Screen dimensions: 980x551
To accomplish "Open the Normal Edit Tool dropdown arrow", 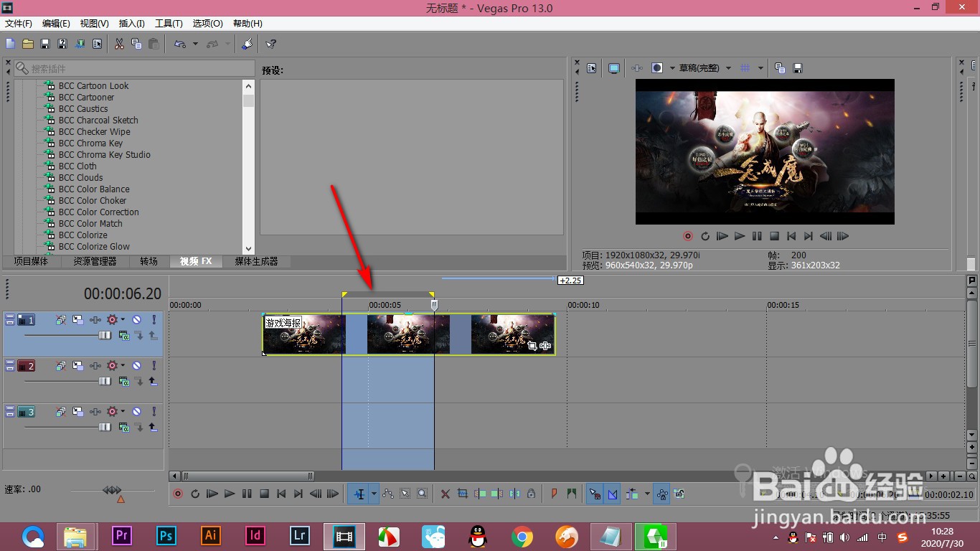I will coord(374,494).
